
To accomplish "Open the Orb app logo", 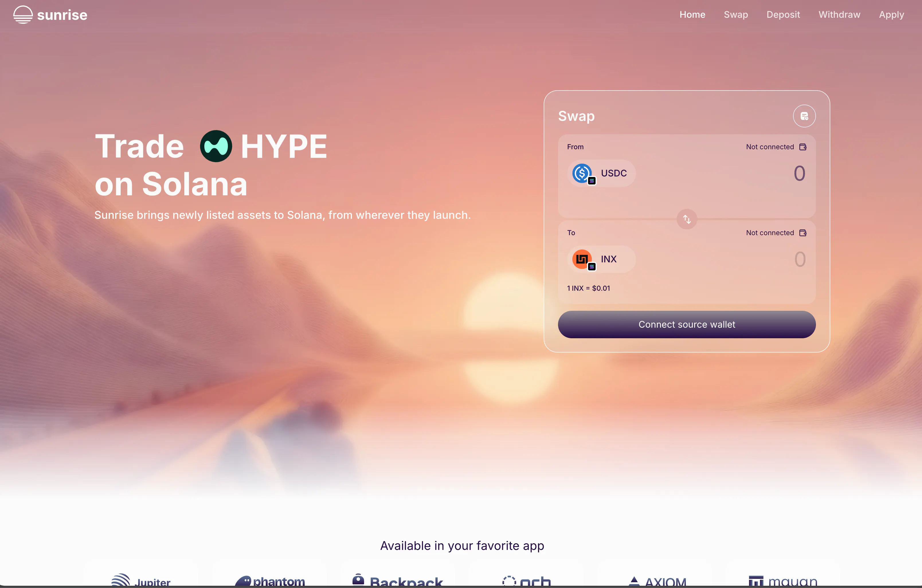I will 526,581.
